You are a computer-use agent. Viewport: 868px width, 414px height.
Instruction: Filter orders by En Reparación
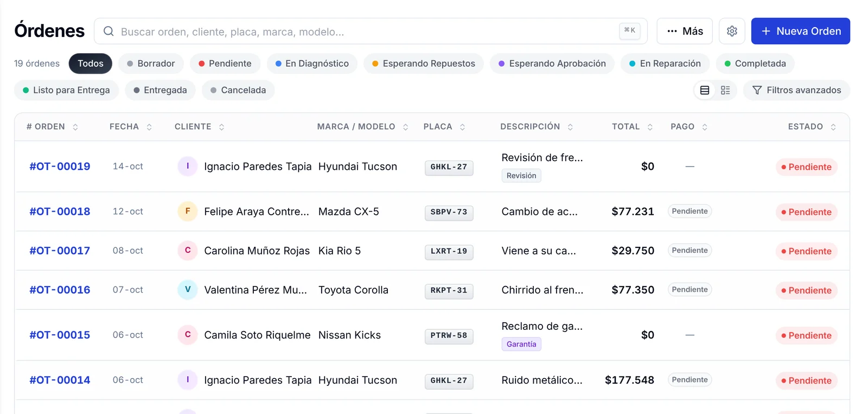point(665,63)
